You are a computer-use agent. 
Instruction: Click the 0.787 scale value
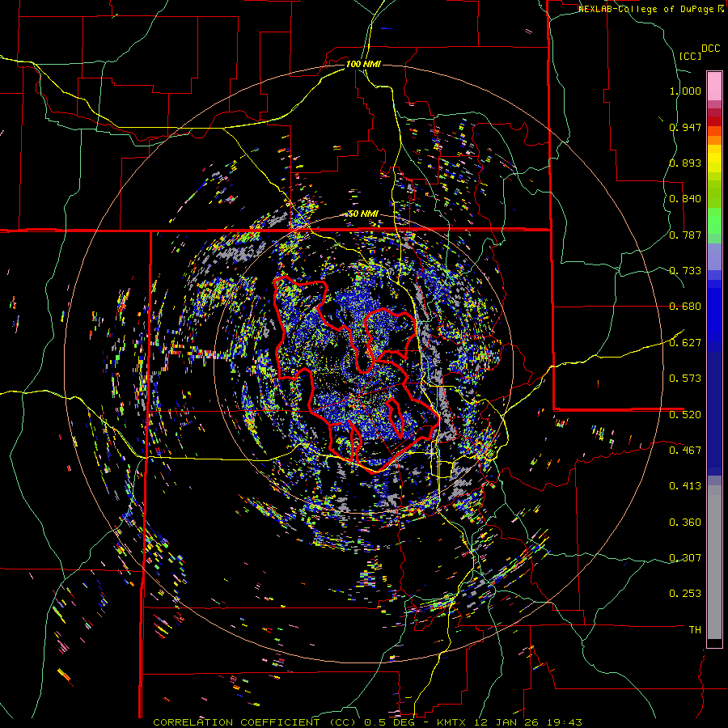tap(685, 235)
